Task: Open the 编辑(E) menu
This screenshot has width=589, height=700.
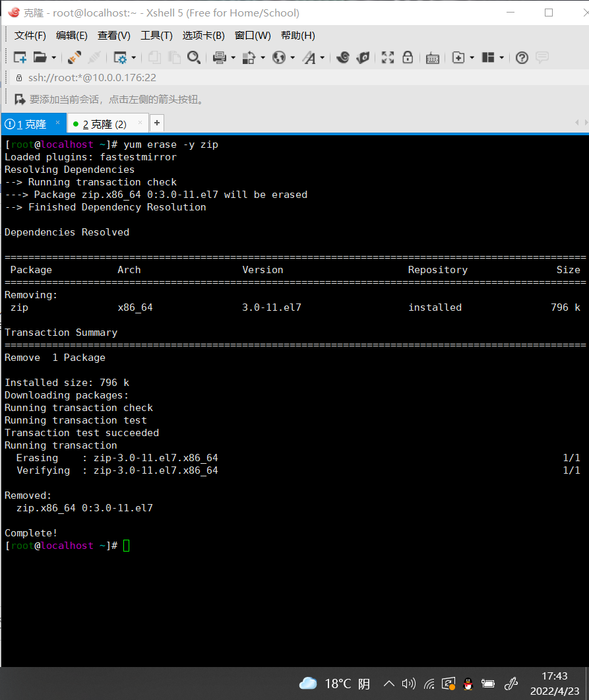Action: (72, 35)
